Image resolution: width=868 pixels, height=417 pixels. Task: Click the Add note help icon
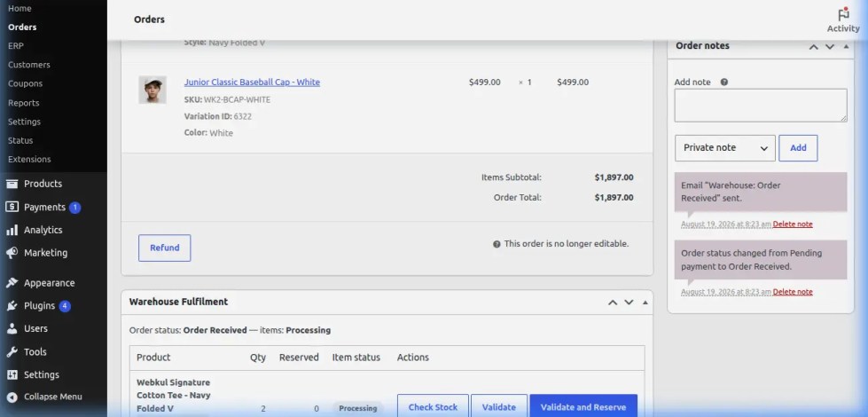click(724, 82)
